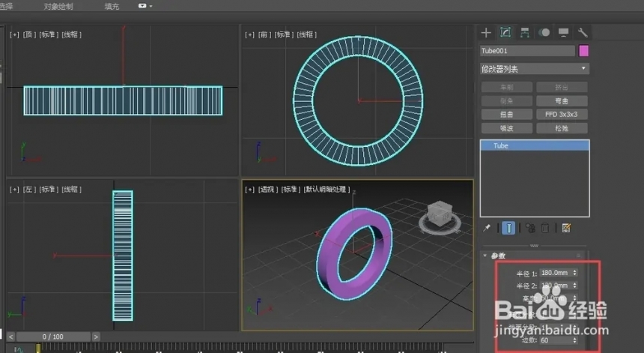Click the 0 / 100 time slider

point(53,337)
